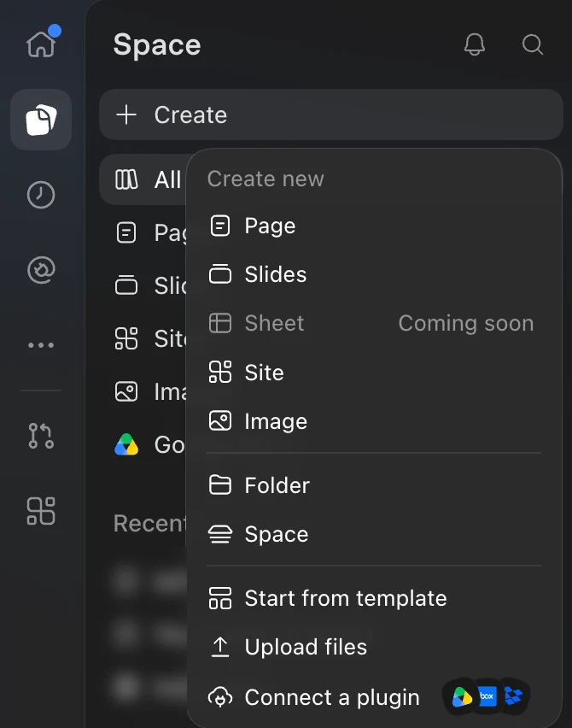Choose Connect a plugin option
Image resolution: width=572 pixels, height=728 pixels.
pyautogui.click(x=374, y=697)
